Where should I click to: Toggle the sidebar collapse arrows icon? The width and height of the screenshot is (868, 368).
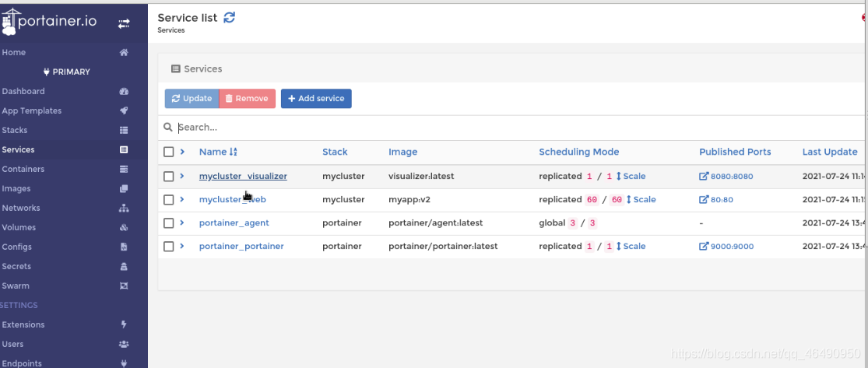click(124, 23)
